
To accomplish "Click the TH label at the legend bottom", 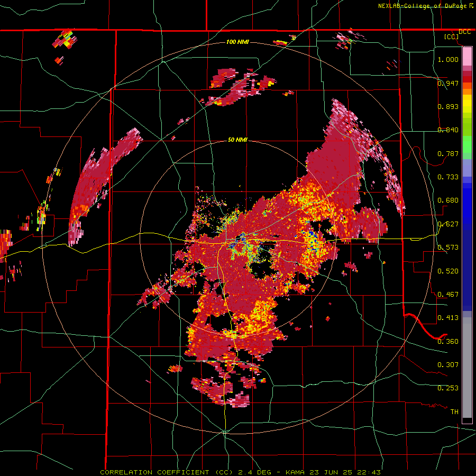I will tap(454, 412).
